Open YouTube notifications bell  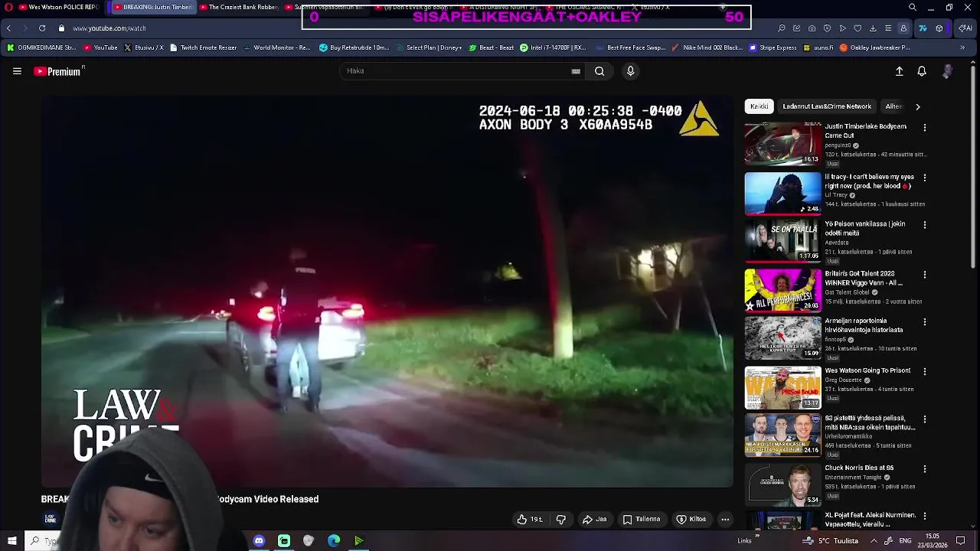[922, 71]
